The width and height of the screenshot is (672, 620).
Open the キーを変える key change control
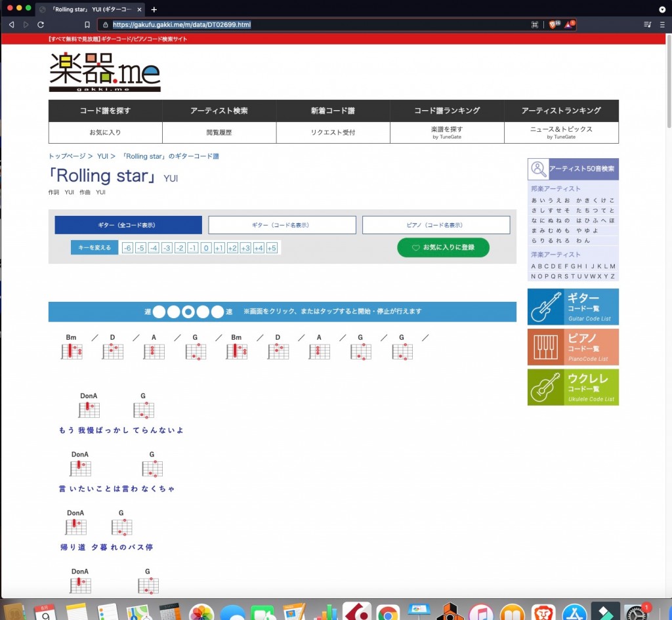(x=93, y=247)
